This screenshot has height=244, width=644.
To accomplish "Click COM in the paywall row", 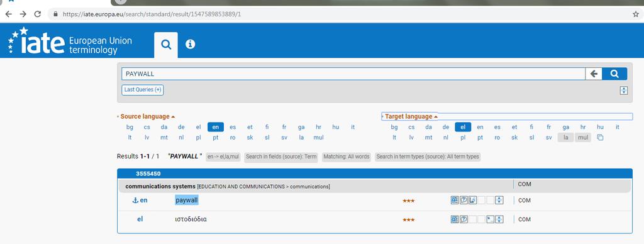I will 525,201.
